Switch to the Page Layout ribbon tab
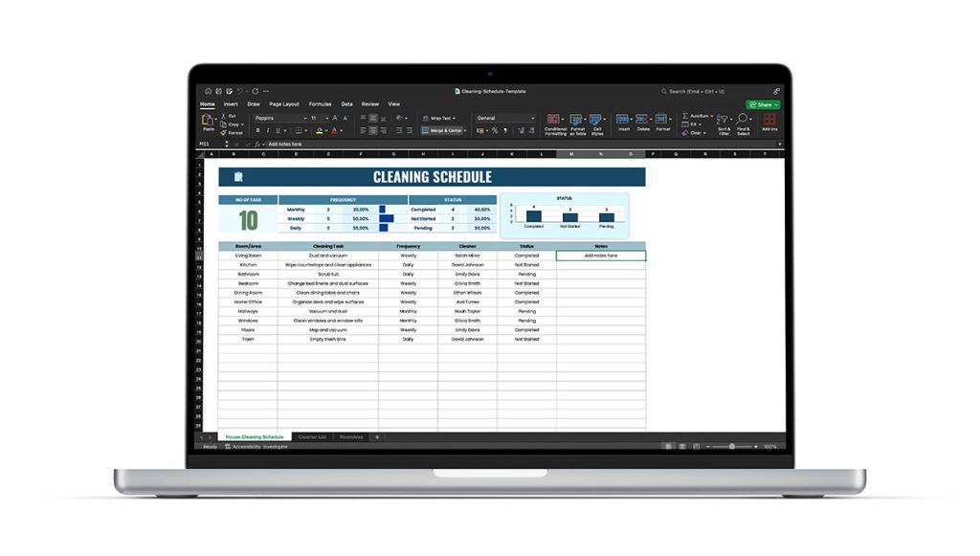The width and height of the screenshot is (980, 556). point(283,103)
